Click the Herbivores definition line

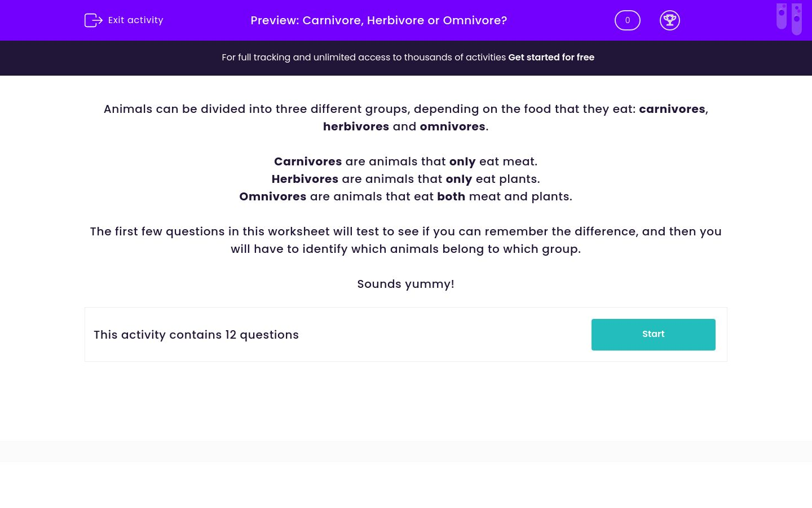pos(405,179)
